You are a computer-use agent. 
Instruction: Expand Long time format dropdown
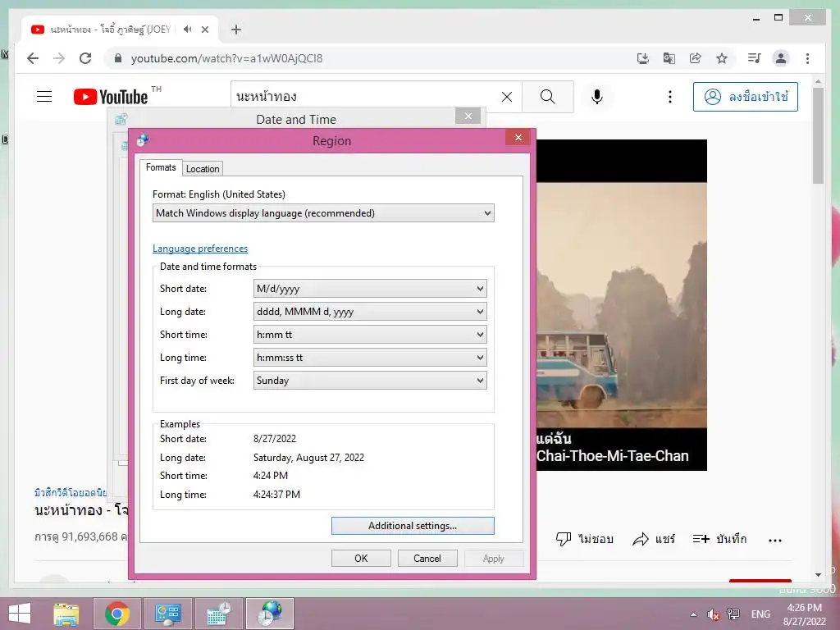(370, 358)
